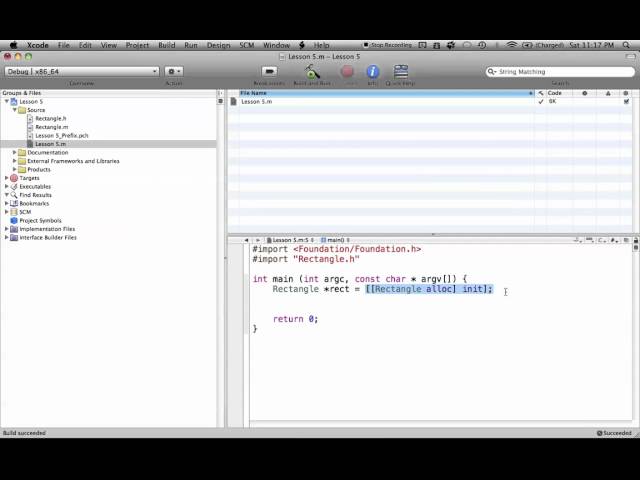Open the Window menu
The height and width of the screenshot is (480, 640).
[x=276, y=45]
